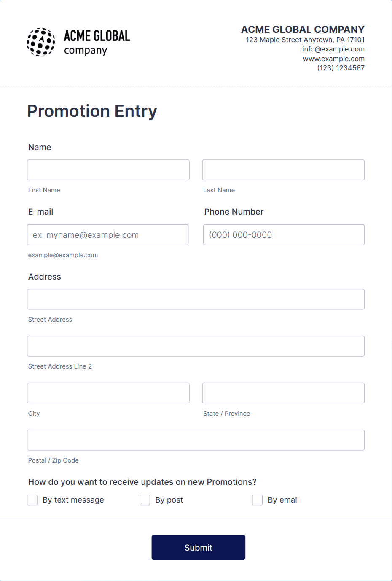Focus the First Name input field

108,170
